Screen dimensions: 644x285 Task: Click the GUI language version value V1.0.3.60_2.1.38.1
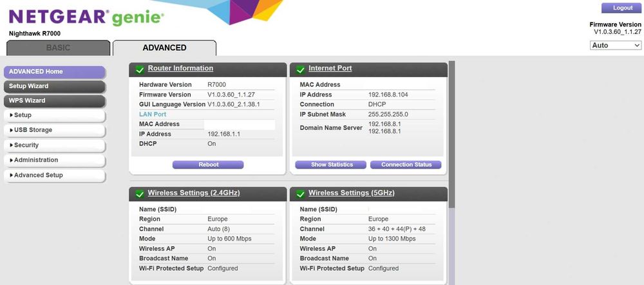click(x=234, y=105)
